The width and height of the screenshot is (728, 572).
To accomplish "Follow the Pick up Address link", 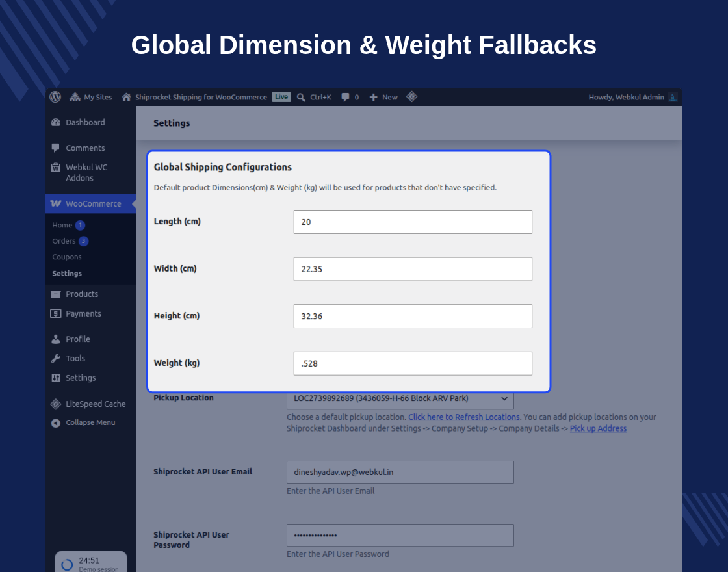I will point(598,428).
